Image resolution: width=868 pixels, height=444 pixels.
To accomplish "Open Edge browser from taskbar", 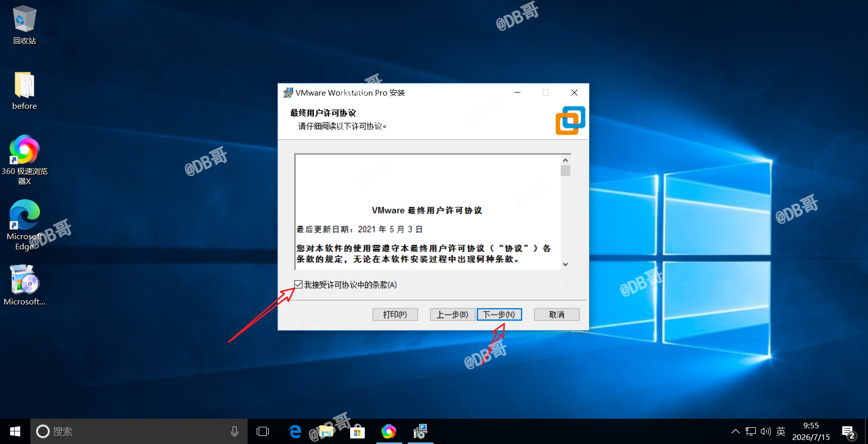I will pos(295,431).
